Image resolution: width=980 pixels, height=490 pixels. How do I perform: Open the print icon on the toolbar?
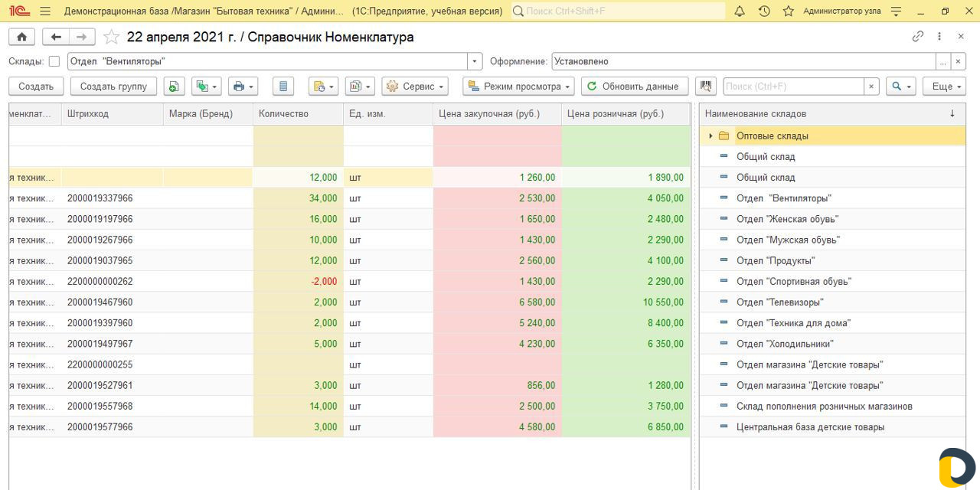tap(237, 86)
